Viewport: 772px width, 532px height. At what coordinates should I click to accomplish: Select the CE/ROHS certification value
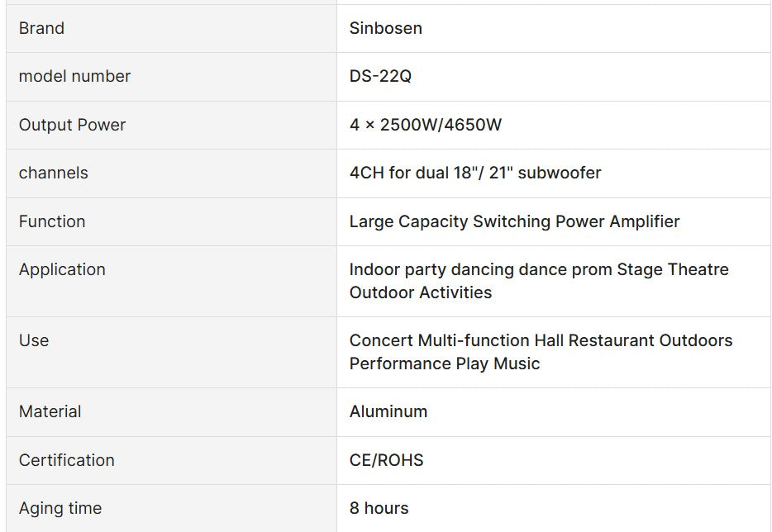click(x=386, y=460)
